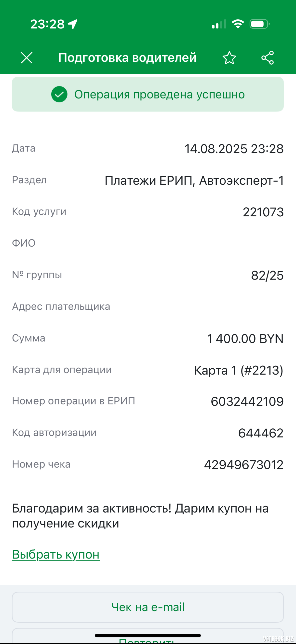Add this payment to favorites with the star
The width and height of the screenshot is (296, 644).
[x=229, y=58]
